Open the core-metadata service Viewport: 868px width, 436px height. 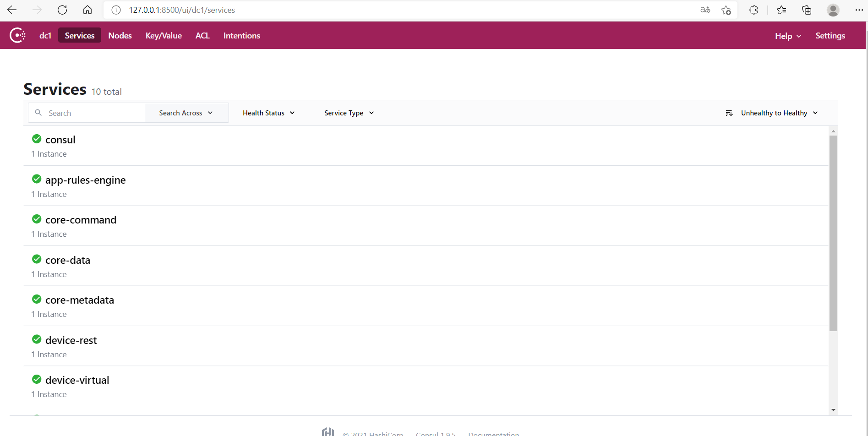coord(80,300)
